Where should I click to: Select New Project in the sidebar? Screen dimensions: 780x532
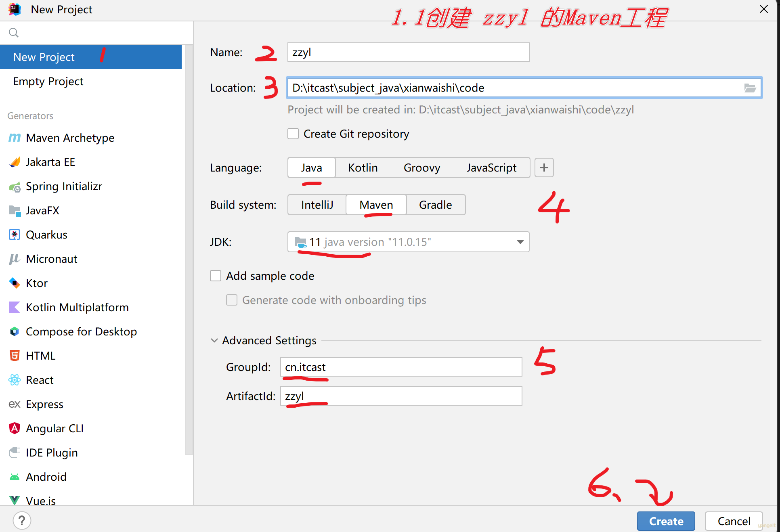tap(91, 57)
